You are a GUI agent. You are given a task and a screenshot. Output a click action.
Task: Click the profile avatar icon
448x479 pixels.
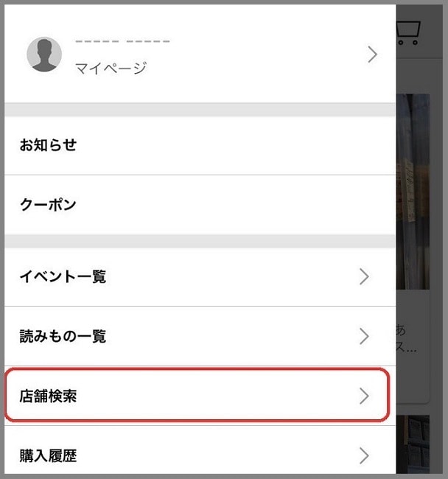coord(44,55)
